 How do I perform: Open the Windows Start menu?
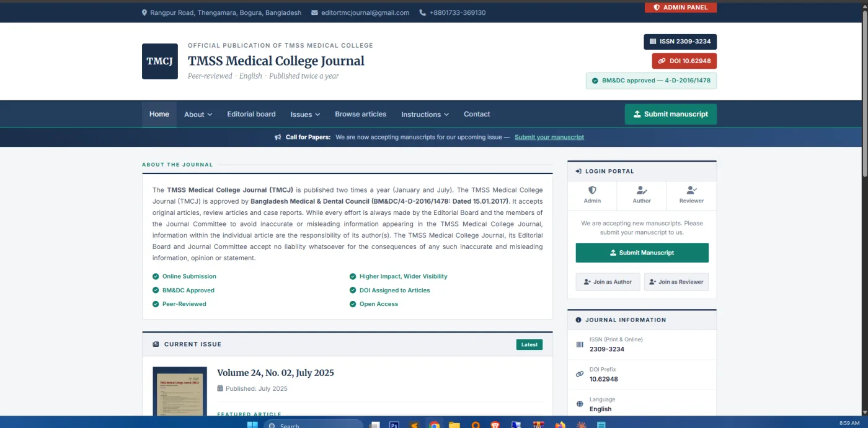[x=252, y=425]
